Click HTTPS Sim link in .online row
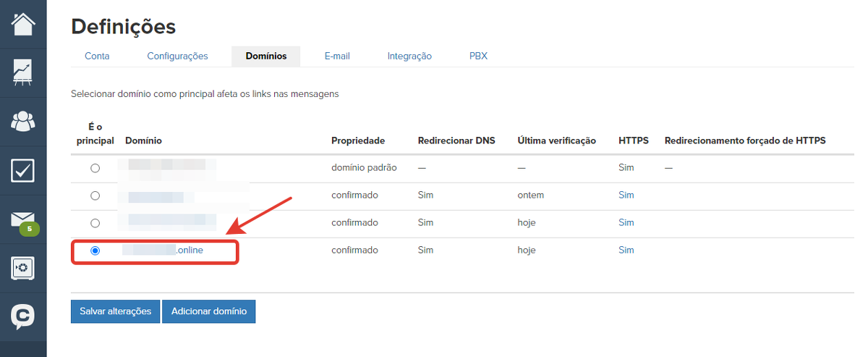This screenshot has height=357, width=868. click(x=626, y=251)
